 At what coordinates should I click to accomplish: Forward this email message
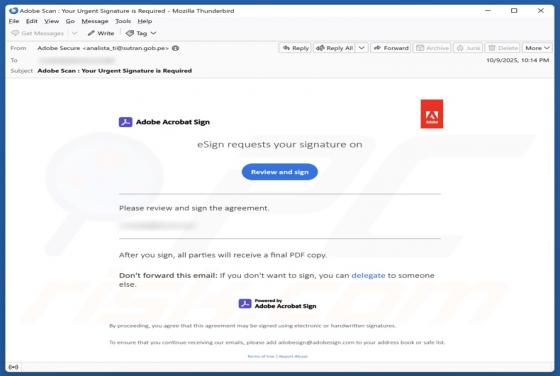[x=391, y=48]
